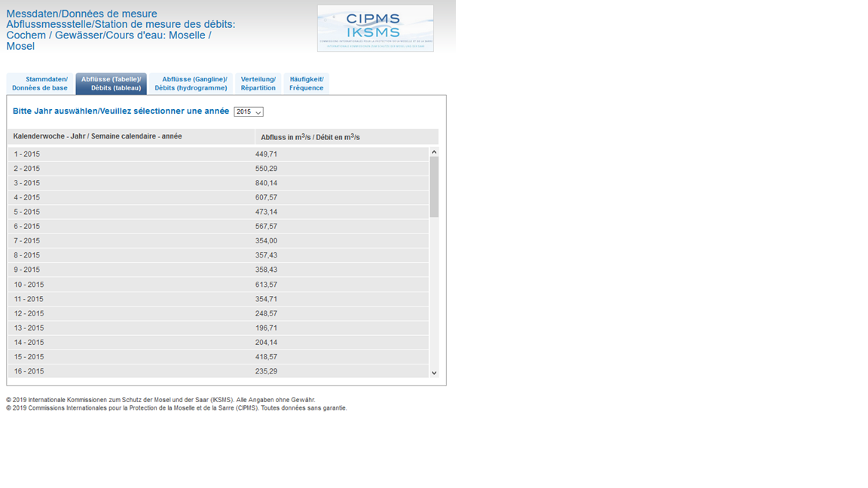Click the table's vertical scrollbar thumb
Image resolution: width=868 pixels, height=488 pixels.
(434, 187)
